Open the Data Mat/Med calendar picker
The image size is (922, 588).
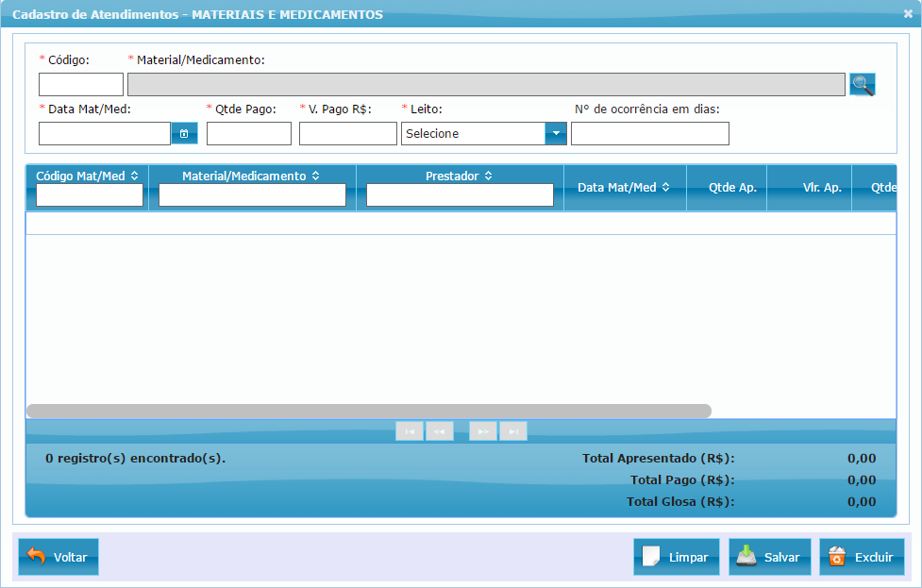coord(184,134)
